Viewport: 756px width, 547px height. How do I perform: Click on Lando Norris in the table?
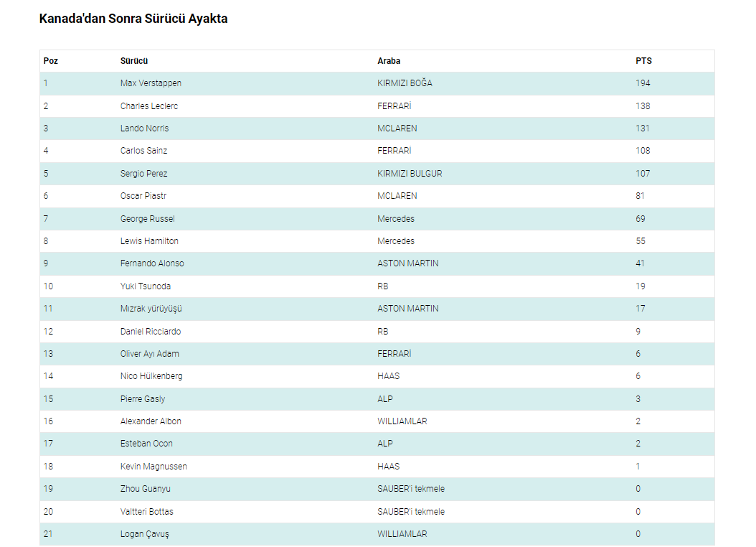click(x=144, y=128)
